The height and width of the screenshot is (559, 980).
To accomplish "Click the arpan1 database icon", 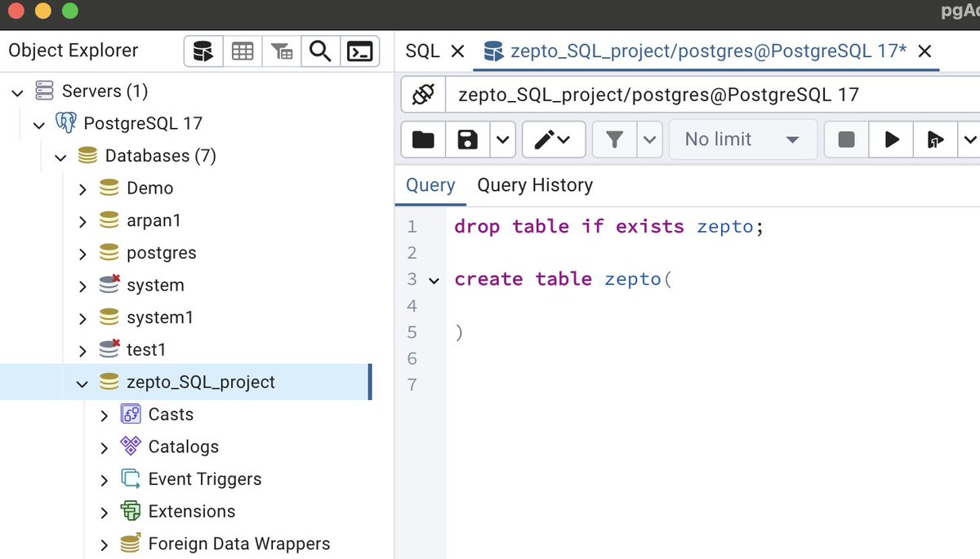I will (x=109, y=220).
